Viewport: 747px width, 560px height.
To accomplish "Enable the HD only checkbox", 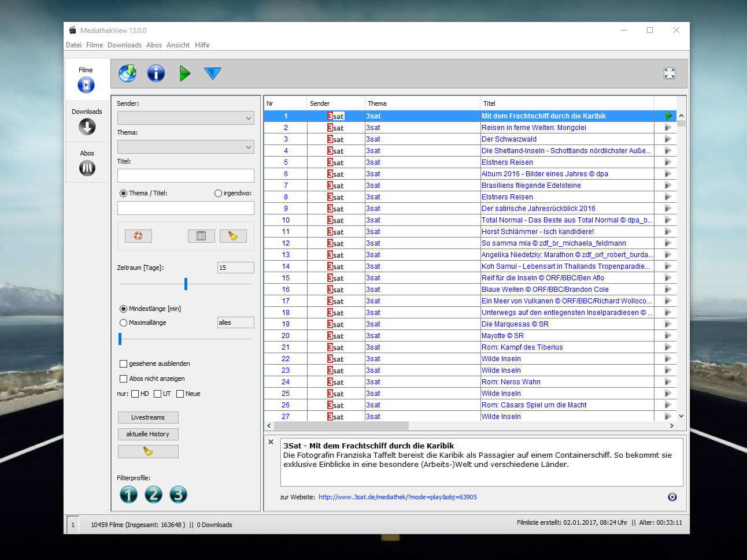I will [x=135, y=394].
